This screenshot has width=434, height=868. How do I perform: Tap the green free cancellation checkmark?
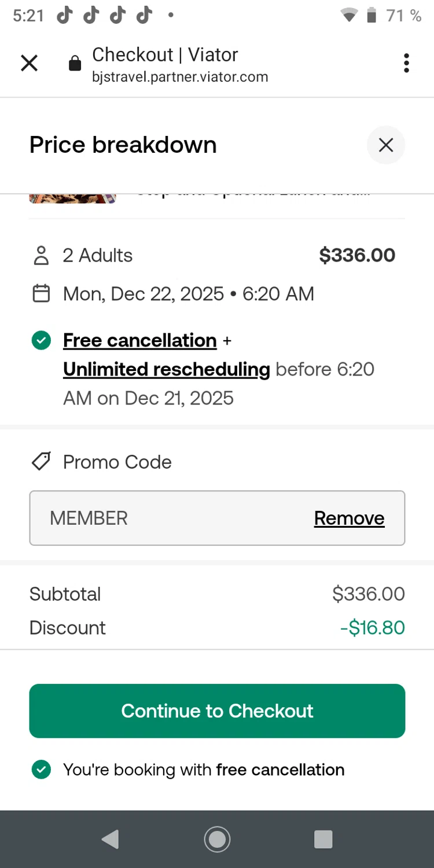(41, 341)
